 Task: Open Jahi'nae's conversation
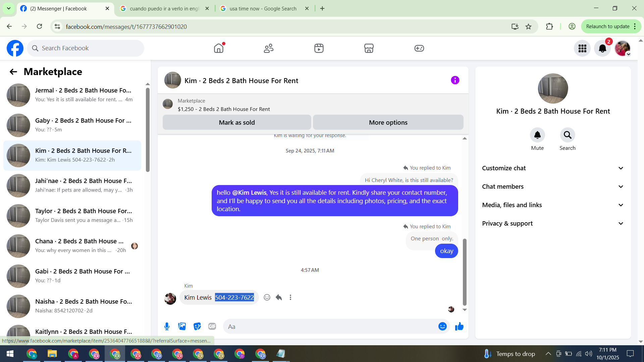tap(72, 186)
